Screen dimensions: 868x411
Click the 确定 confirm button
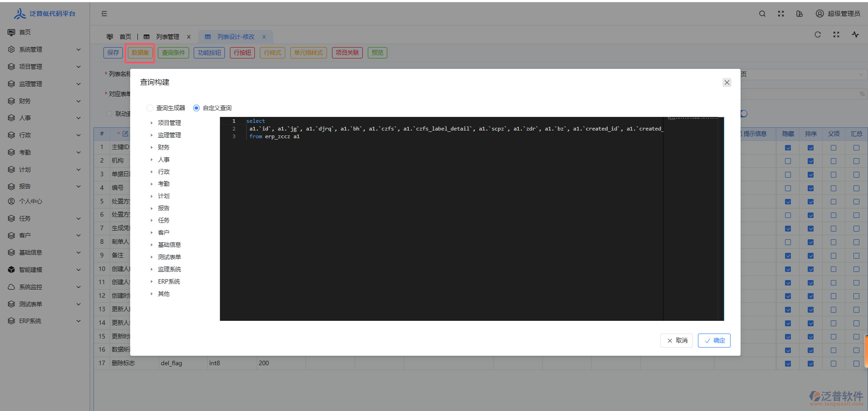(x=714, y=340)
